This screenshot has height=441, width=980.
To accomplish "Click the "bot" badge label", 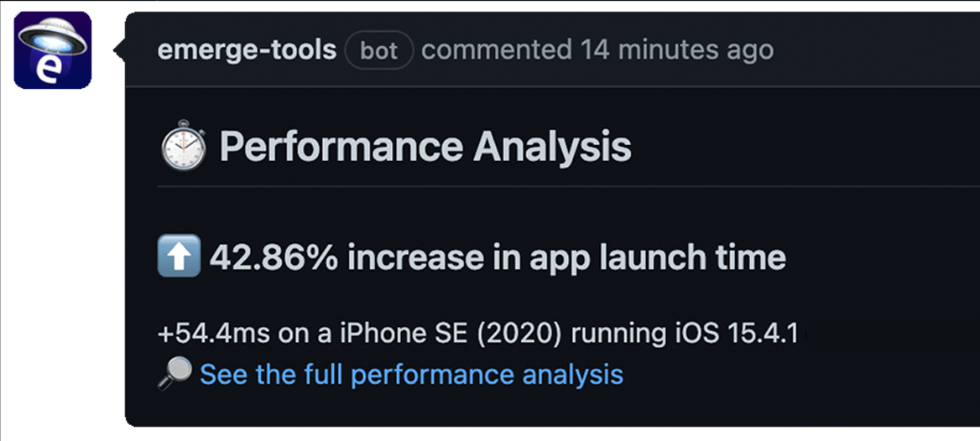I will (379, 50).
